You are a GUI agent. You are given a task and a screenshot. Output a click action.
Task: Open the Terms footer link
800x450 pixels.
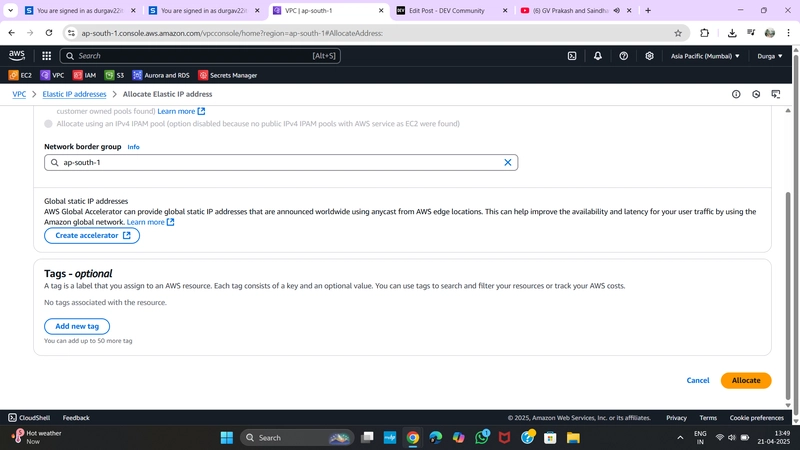pos(708,417)
